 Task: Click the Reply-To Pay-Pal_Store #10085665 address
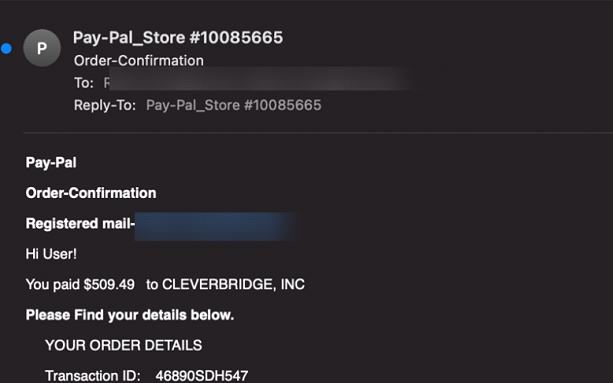(x=234, y=105)
